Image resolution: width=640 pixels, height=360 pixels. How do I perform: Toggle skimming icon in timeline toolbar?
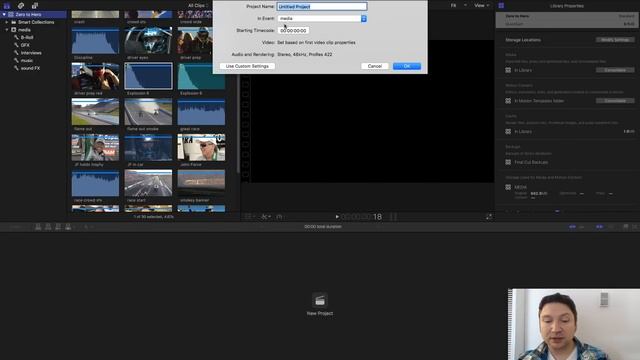572,227
